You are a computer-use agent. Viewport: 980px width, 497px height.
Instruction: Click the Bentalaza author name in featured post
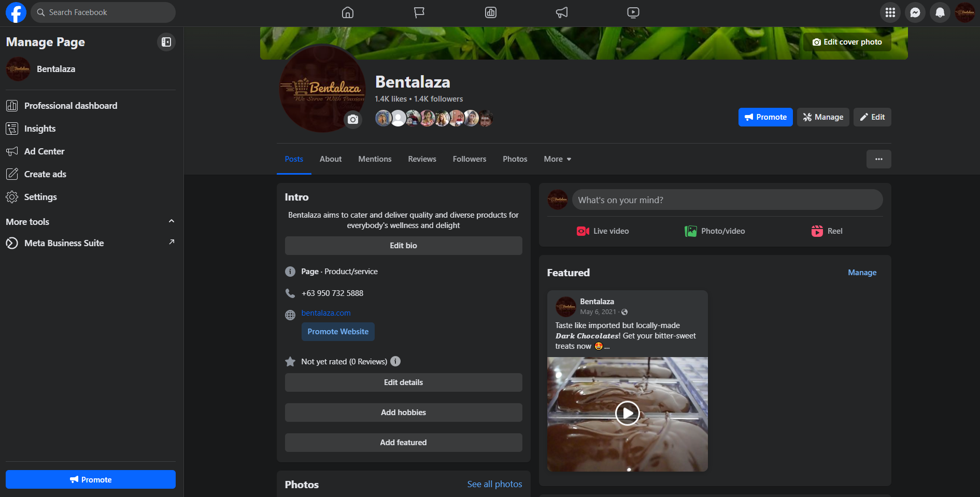click(x=597, y=302)
